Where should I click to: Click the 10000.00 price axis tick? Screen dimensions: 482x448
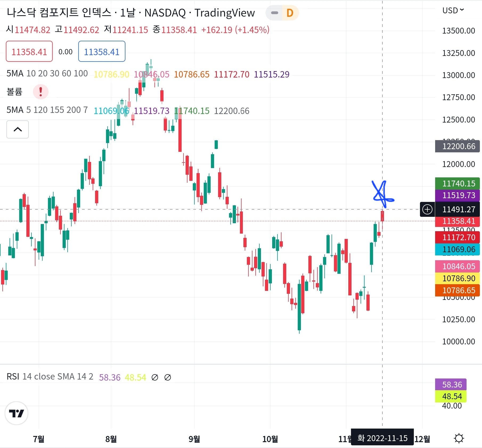tap(459, 341)
